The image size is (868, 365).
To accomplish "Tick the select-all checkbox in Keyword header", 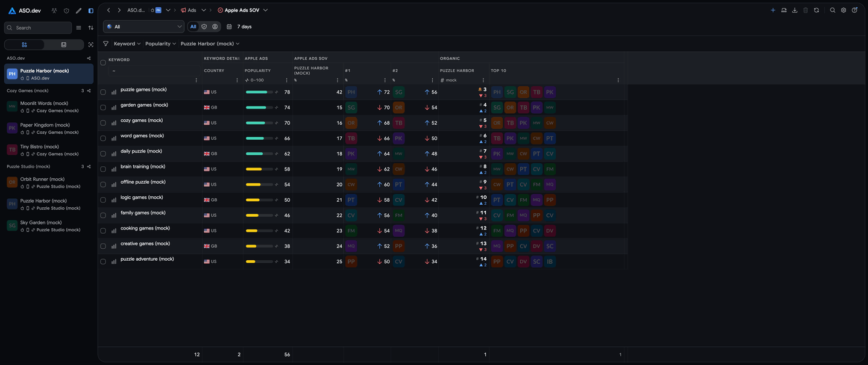I will click(103, 62).
